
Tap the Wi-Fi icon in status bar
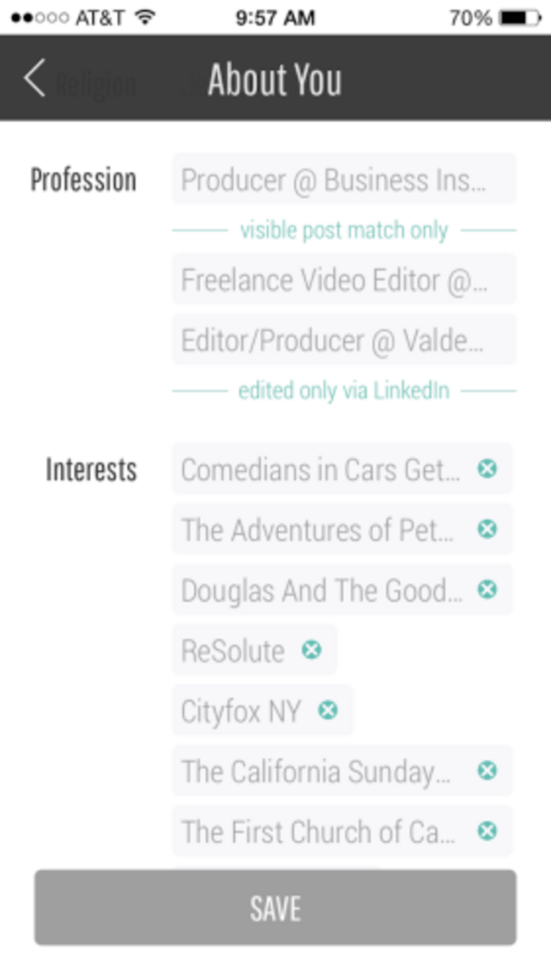145,18
